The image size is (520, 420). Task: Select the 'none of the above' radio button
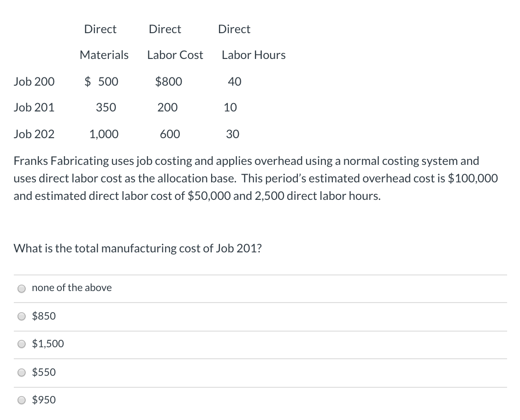point(22,288)
